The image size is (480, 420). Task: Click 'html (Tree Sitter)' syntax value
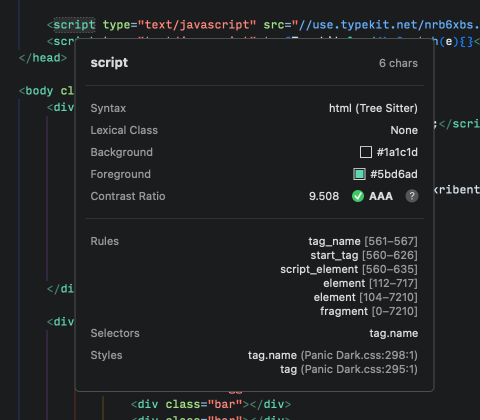(x=373, y=108)
